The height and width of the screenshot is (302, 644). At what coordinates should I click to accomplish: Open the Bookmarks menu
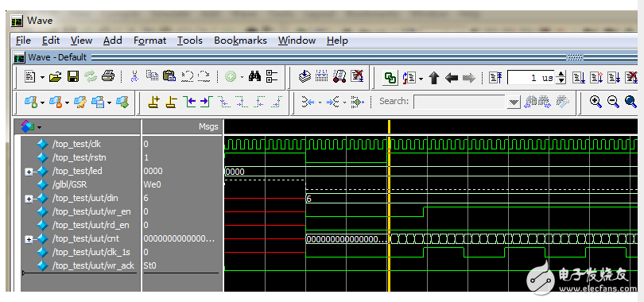tap(240, 41)
